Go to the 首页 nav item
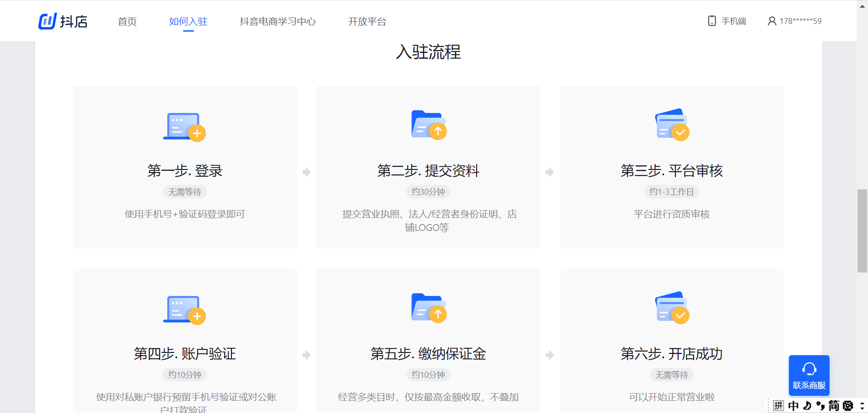This screenshot has height=413, width=868. pyautogui.click(x=127, y=21)
